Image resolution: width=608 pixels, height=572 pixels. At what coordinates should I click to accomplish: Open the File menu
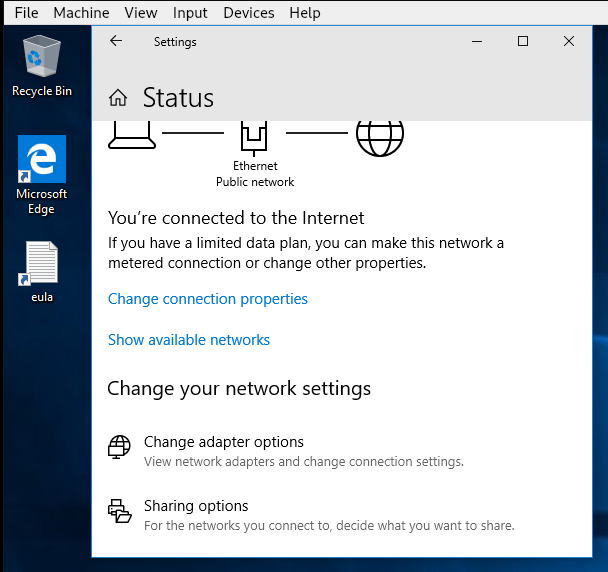27,13
